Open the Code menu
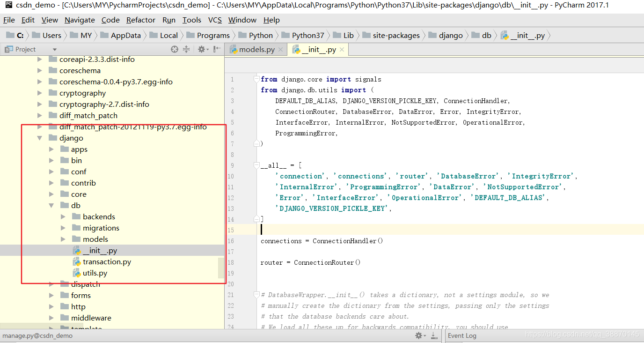Viewport: 644px width, 343px height. coord(110,20)
